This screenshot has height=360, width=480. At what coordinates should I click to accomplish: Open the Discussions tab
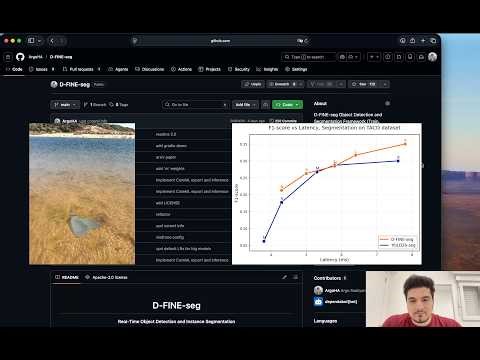click(x=150, y=69)
